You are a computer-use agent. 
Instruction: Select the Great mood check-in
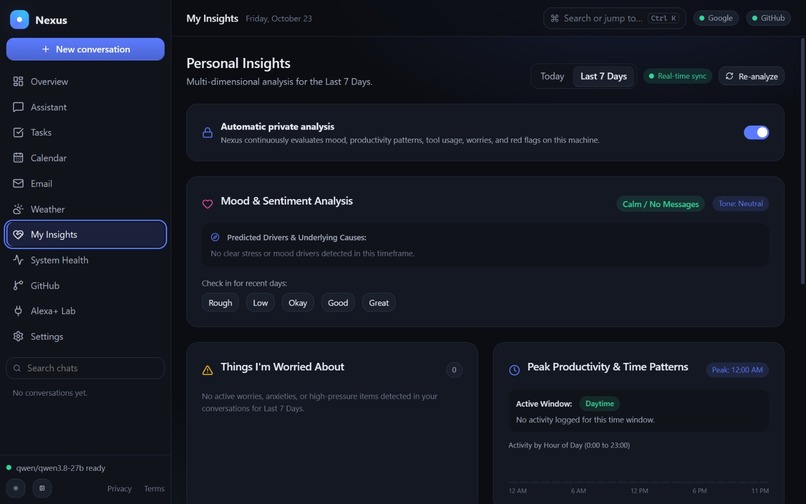(378, 302)
